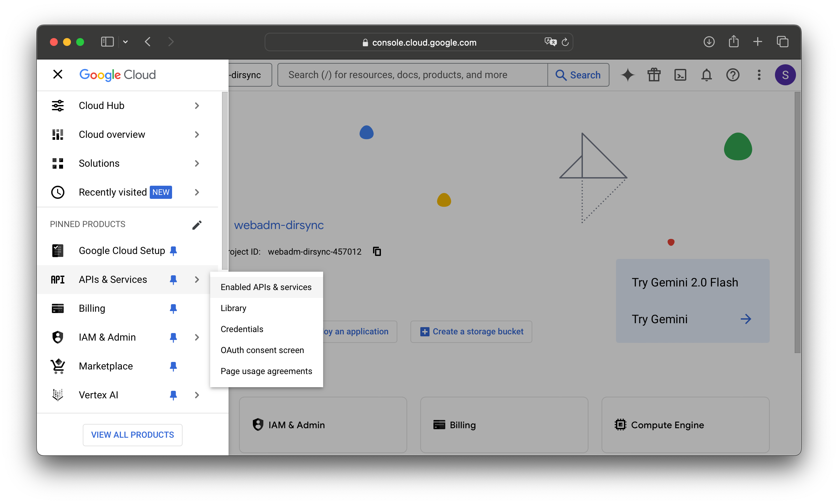Open the dirsync project picker
The height and width of the screenshot is (504, 838).
coord(250,75)
